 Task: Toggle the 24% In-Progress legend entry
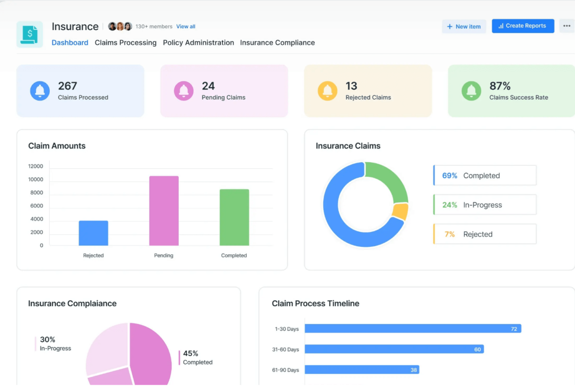click(484, 204)
